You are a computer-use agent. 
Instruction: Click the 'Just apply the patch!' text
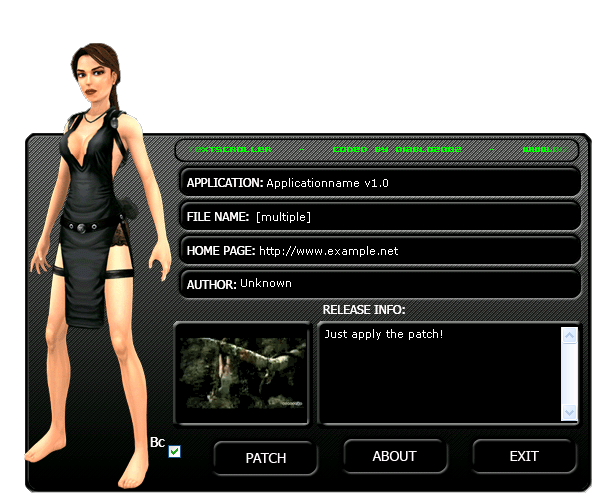click(384, 334)
